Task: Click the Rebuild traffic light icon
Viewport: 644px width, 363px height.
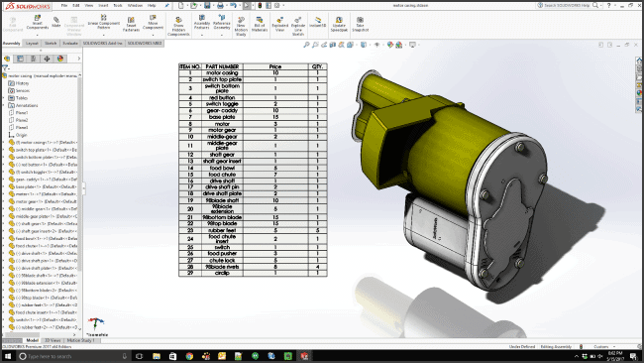Action: [260, 6]
